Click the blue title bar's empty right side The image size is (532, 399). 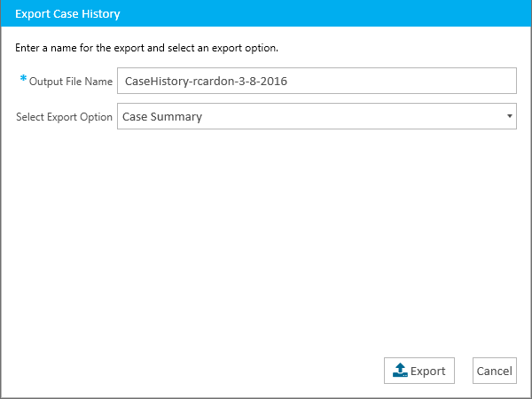coord(399,14)
